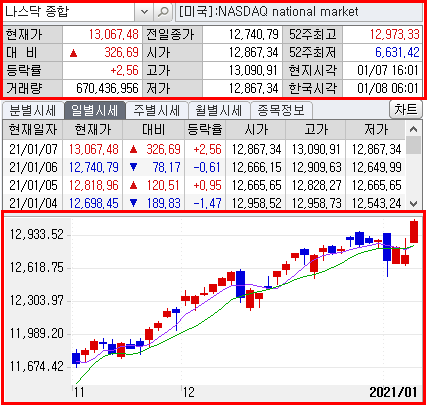The height and width of the screenshot is (405, 427).
Task: Click the 현재가 value 13,067.48
Action: click(x=114, y=34)
